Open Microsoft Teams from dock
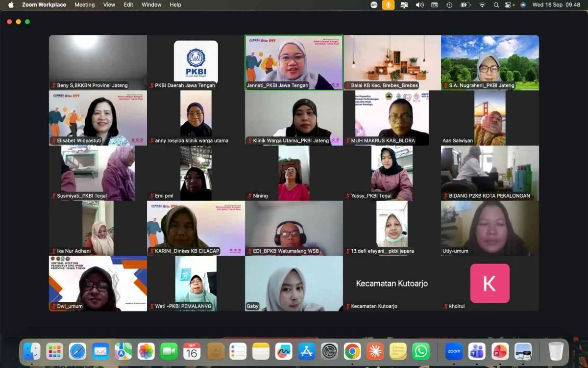This screenshot has height=368, width=588. tap(477, 351)
